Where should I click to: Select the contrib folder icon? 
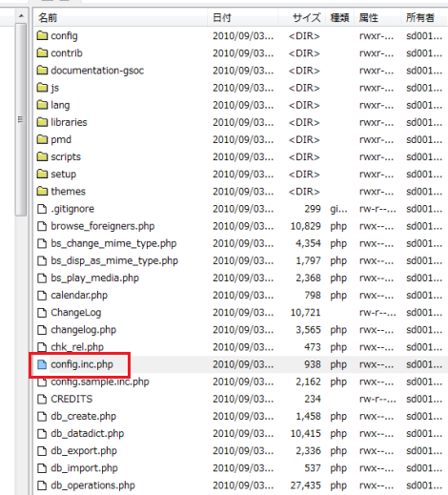[x=42, y=52]
